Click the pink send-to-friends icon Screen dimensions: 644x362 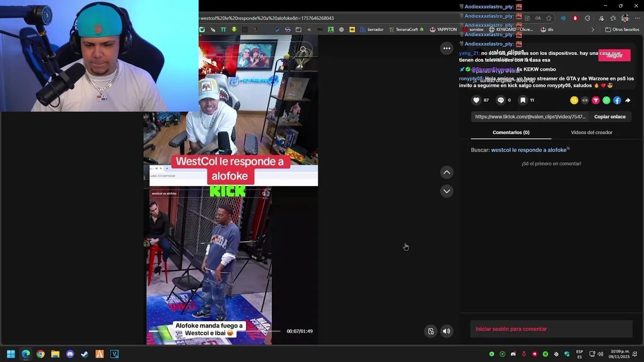click(596, 101)
